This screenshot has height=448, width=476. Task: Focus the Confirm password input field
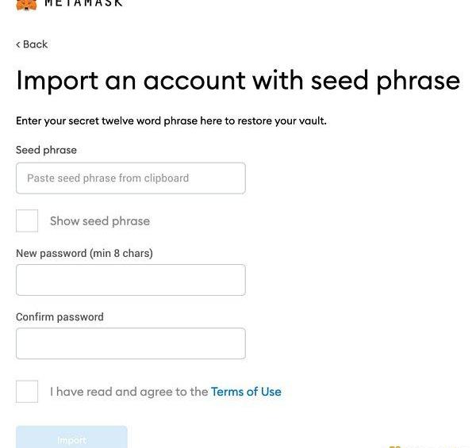point(130,343)
